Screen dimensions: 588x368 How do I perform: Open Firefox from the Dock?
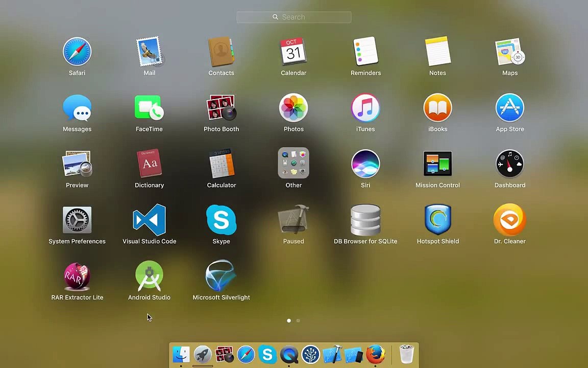point(375,355)
